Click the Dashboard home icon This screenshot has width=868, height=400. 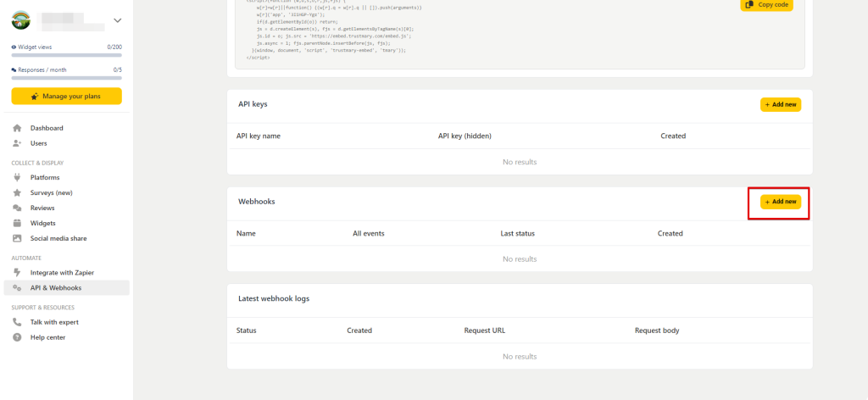[17, 128]
